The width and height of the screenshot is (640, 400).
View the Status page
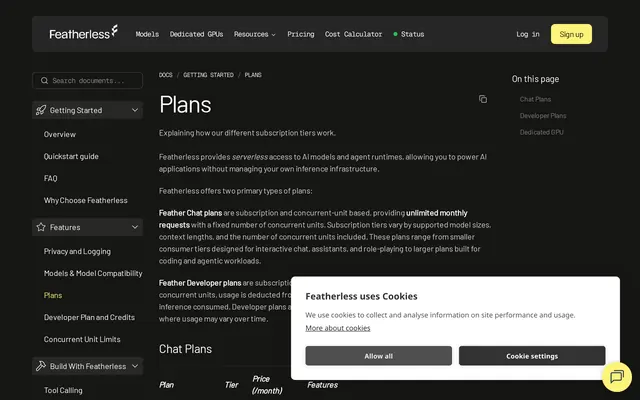(412, 34)
